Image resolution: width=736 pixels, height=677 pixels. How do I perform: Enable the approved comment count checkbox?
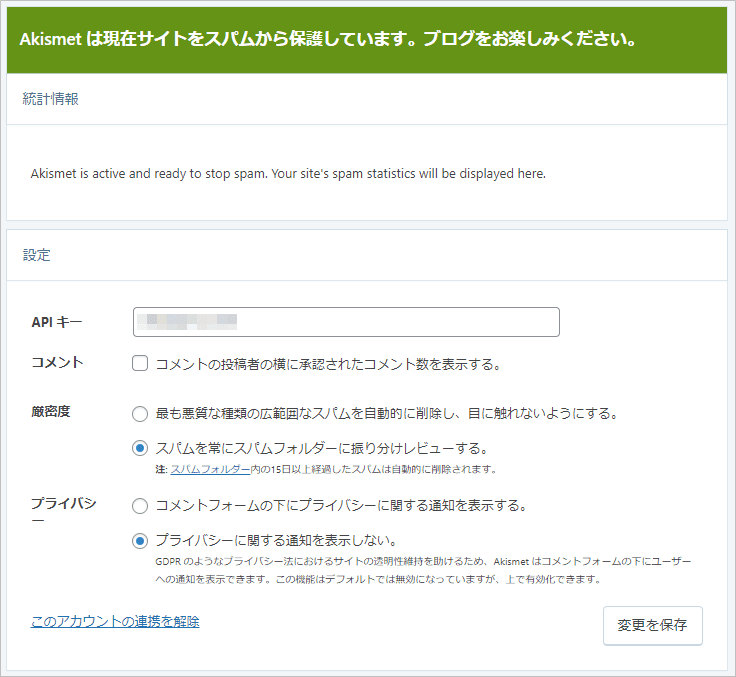(x=141, y=364)
